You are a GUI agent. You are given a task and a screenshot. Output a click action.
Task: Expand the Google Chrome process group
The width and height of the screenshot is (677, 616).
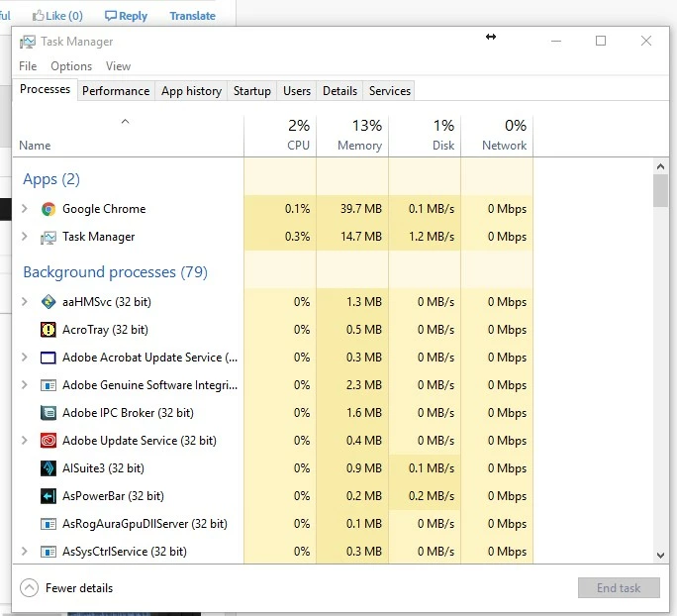(x=25, y=209)
